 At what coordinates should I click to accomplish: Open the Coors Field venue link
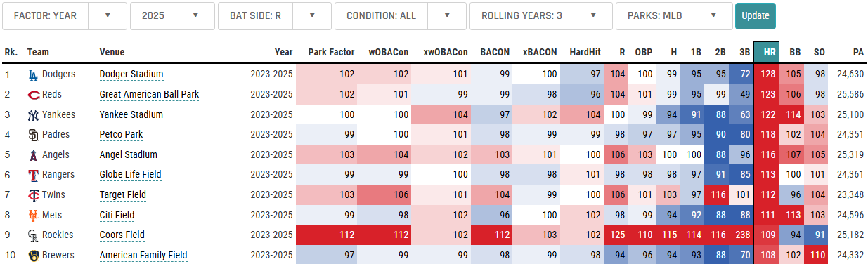(122, 235)
